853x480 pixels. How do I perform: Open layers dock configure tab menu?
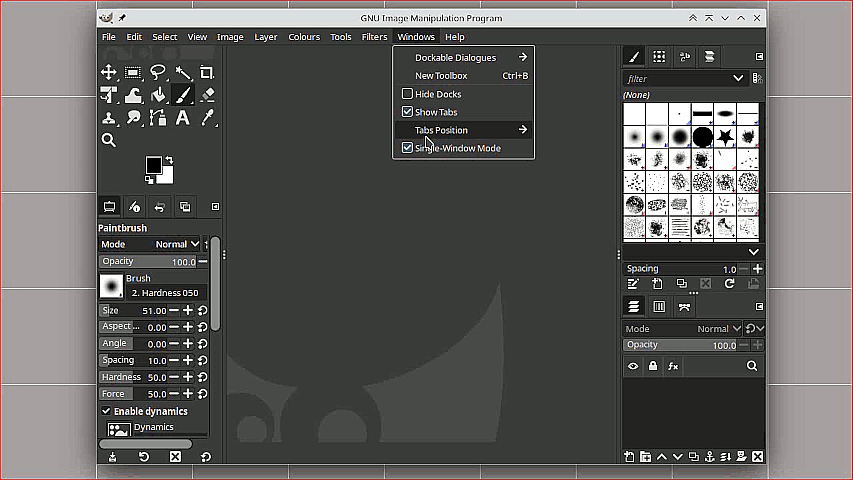(759, 307)
